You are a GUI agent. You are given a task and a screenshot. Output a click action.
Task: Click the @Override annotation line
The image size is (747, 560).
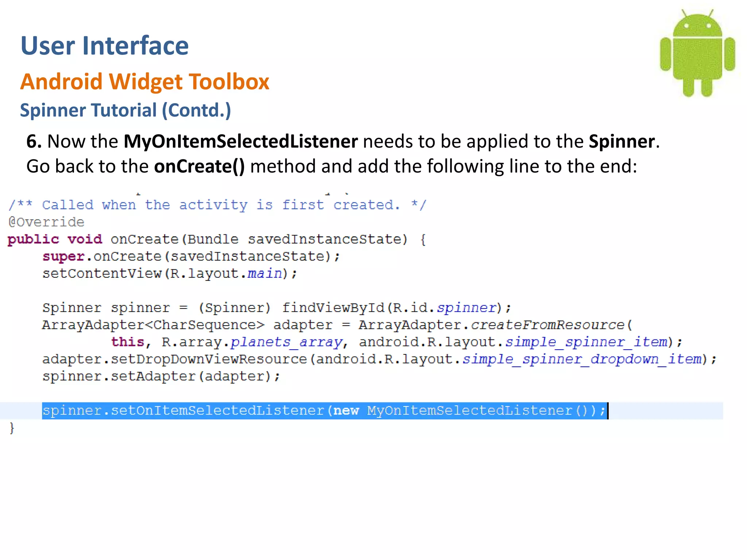click(x=46, y=222)
